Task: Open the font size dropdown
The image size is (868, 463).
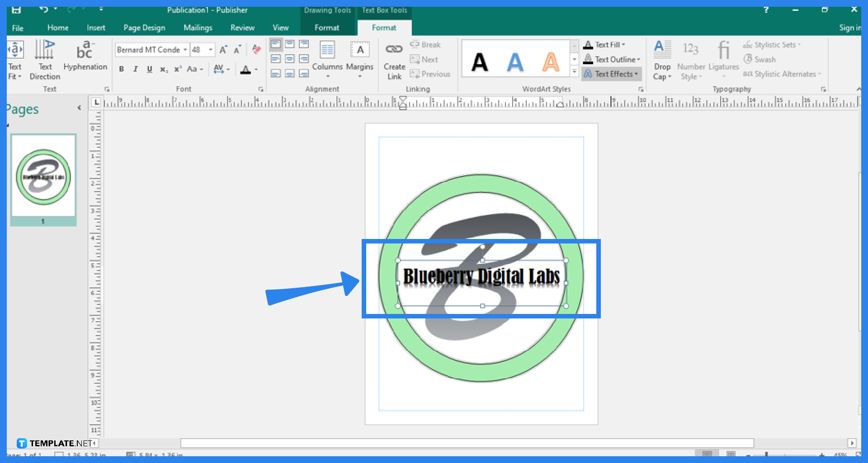Action: [210, 50]
